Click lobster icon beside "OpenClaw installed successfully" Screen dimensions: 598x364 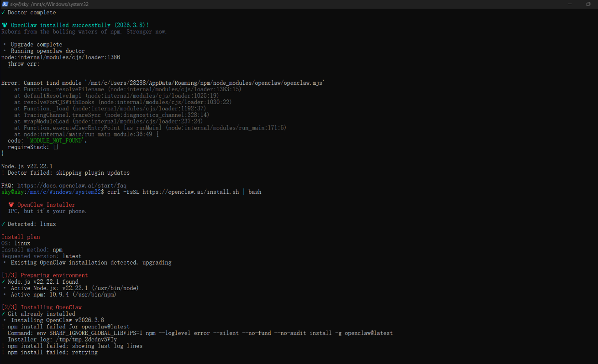point(4,26)
